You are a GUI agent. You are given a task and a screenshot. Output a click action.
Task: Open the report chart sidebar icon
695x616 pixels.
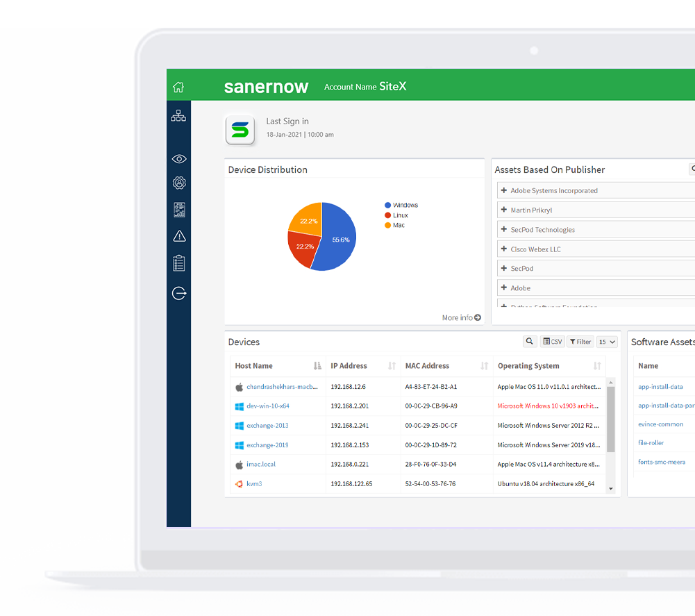[x=180, y=210]
